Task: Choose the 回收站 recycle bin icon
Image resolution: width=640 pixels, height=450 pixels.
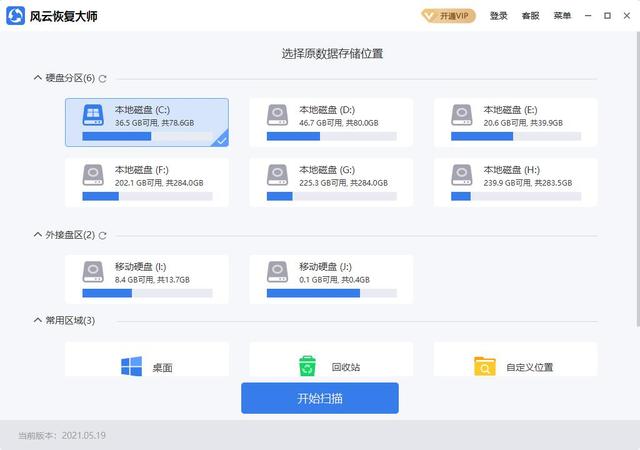Action: pyautogui.click(x=307, y=366)
